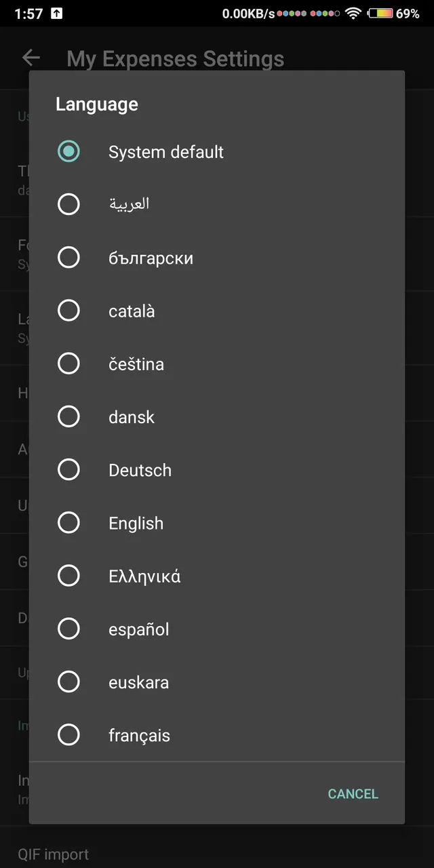Image resolution: width=434 pixels, height=868 pixels.
Task: Dismiss the dialog with CANCEL
Action: coord(353,793)
